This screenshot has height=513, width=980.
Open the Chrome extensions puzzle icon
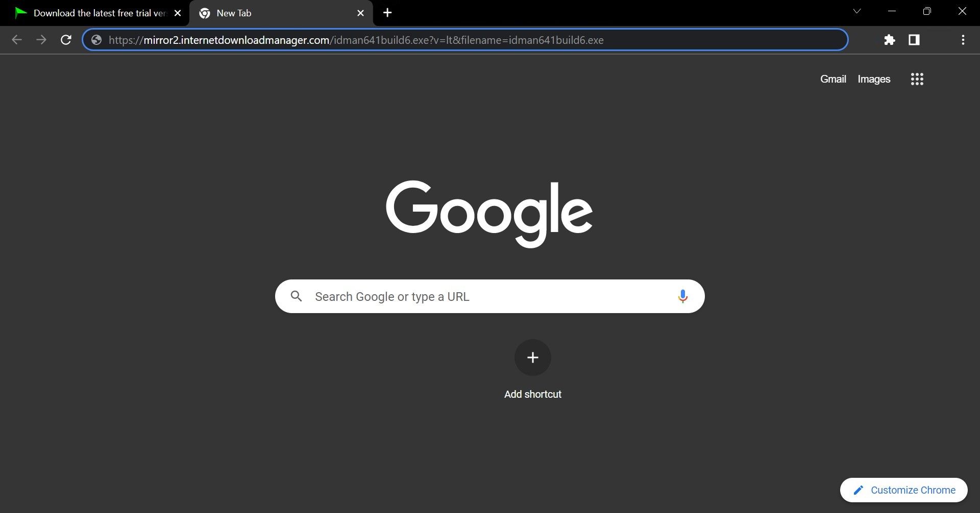pyautogui.click(x=890, y=40)
